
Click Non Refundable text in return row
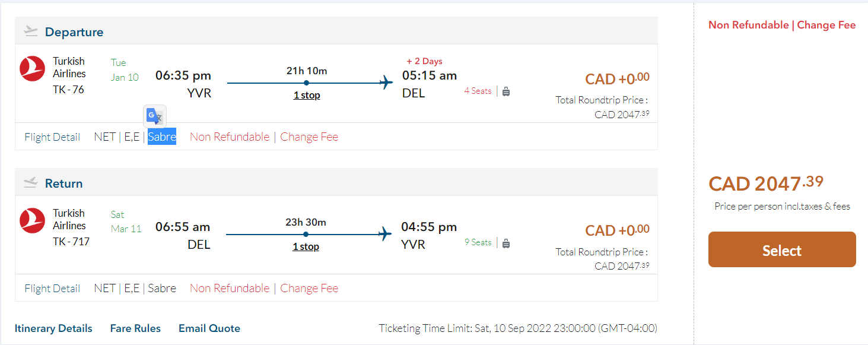[230, 289]
